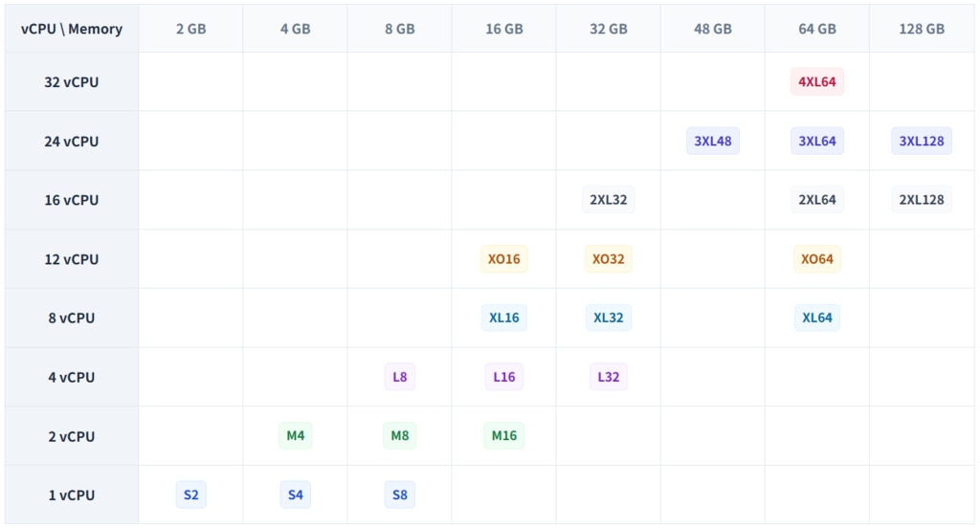This screenshot has width=980, height=528.
Task: Select the XO64 plan
Action: 817,258
